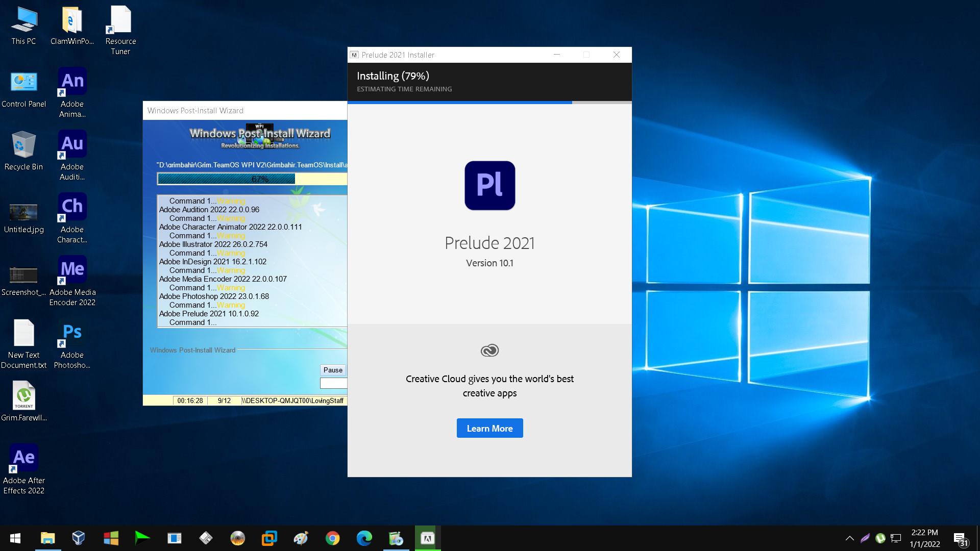The width and height of the screenshot is (980, 551).
Task: Open the disc burner app in taskbar
Action: tap(237, 538)
